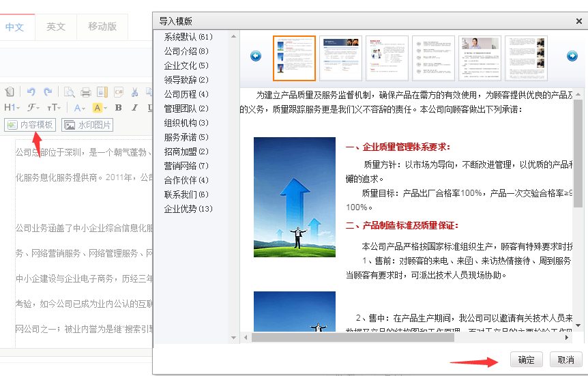Open print preview from the editor toolbar
The height and width of the screenshot is (376, 588).
tap(69, 92)
